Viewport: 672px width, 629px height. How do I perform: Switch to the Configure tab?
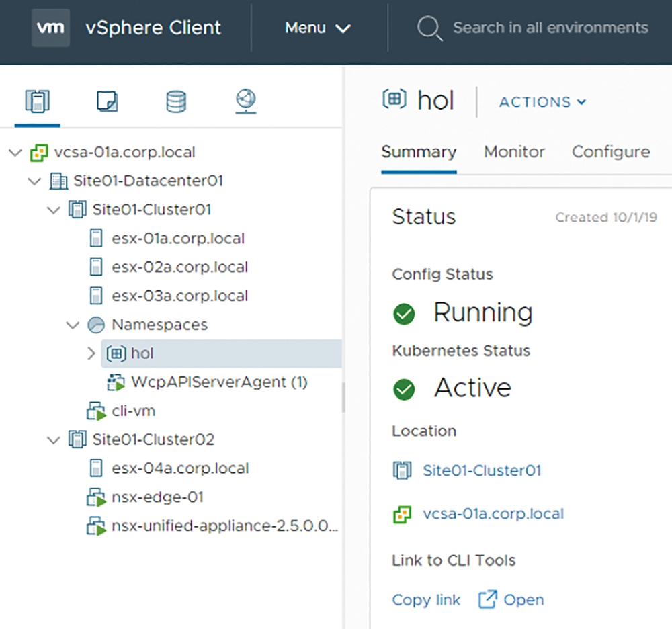611,153
